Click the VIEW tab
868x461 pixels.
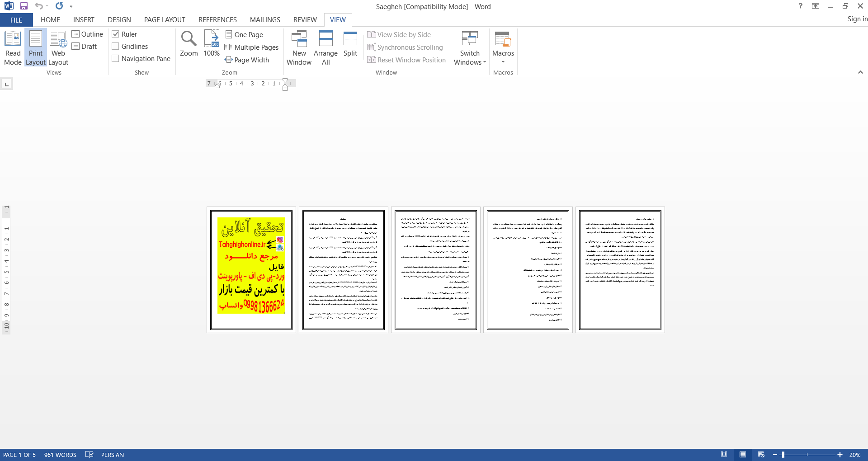click(x=338, y=20)
